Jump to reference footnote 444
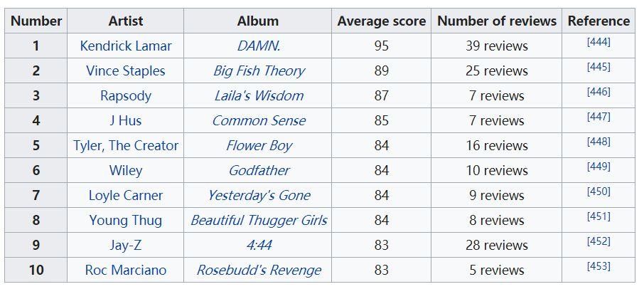644x289 pixels. click(599, 42)
